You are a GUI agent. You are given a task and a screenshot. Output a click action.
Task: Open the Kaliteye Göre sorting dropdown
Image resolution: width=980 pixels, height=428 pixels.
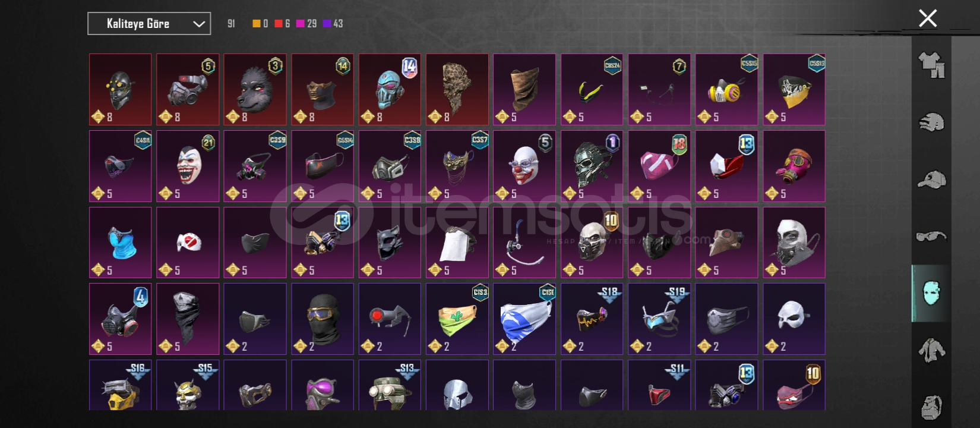click(x=149, y=24)
